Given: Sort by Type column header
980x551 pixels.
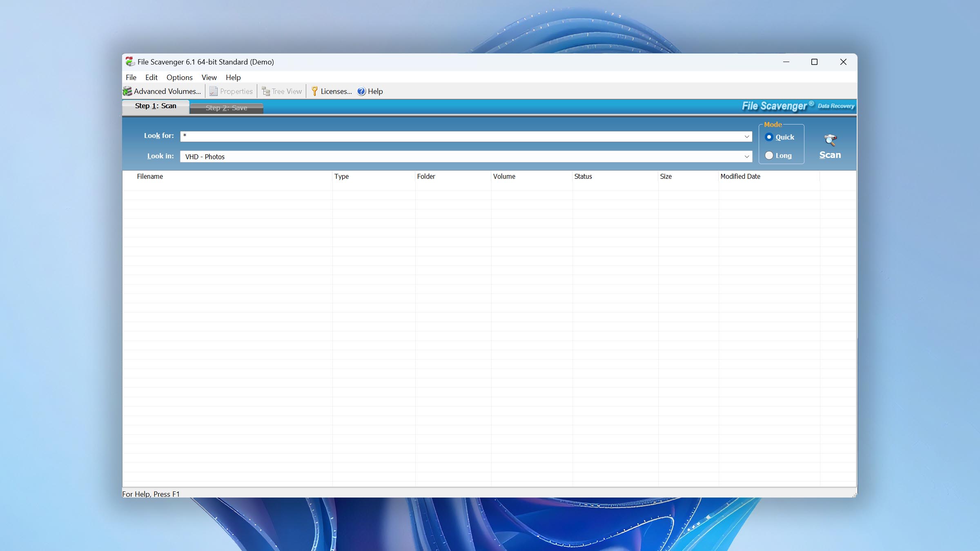Looking at the screenshot, I should [x=374, y=176].
